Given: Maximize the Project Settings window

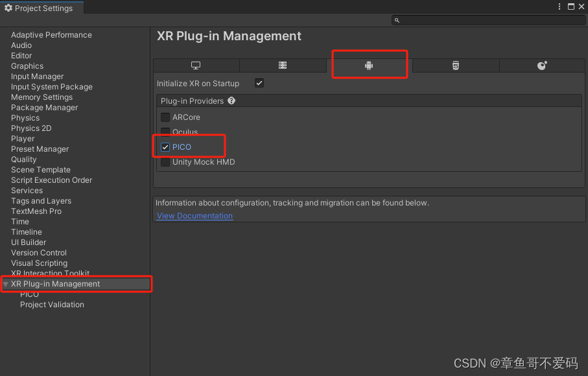Looking at the screenshot, I should [570, 6].
